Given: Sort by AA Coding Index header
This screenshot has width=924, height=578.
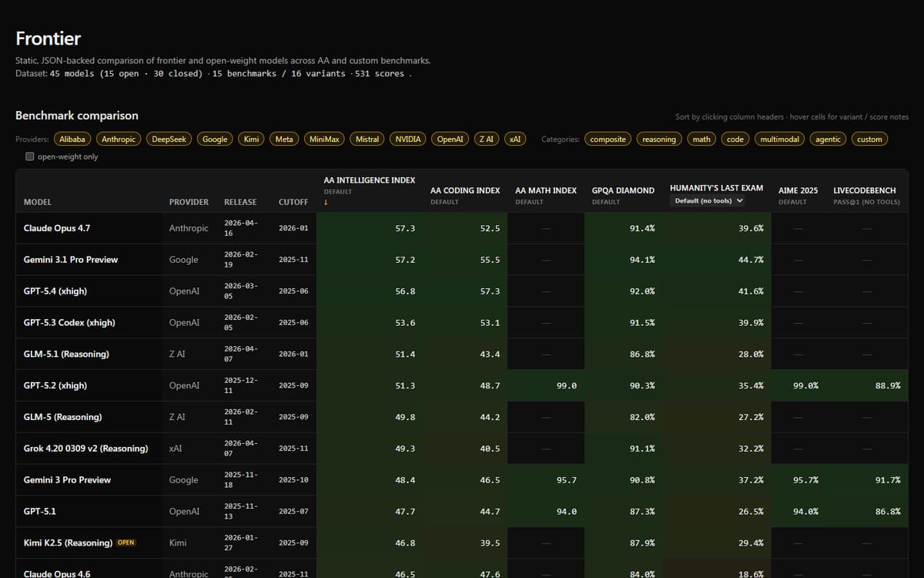Looking at the screenshot, I should 465,190.
